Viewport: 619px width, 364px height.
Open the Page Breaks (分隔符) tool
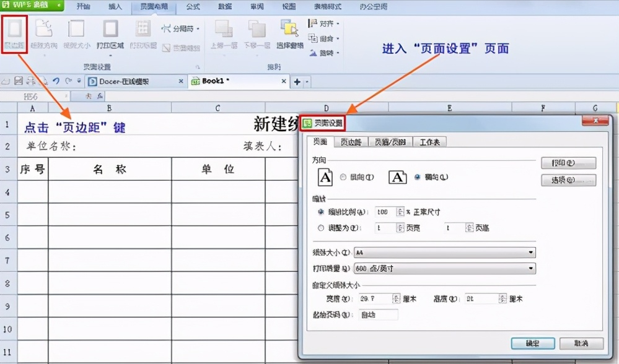pos(180,28)
